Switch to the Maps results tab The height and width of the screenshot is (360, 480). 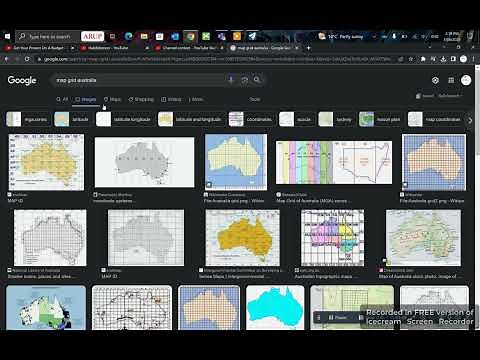click(112, 99)
